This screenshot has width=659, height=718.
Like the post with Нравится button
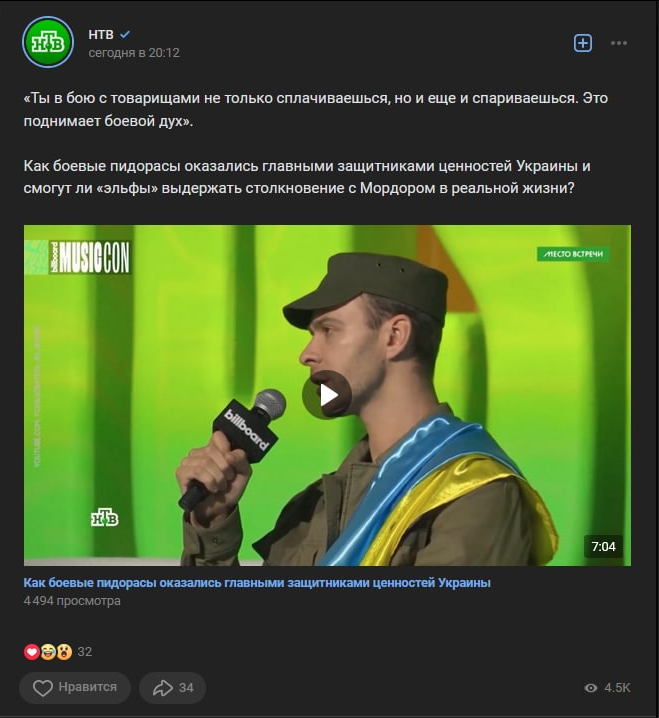click(x=75, y=687)
